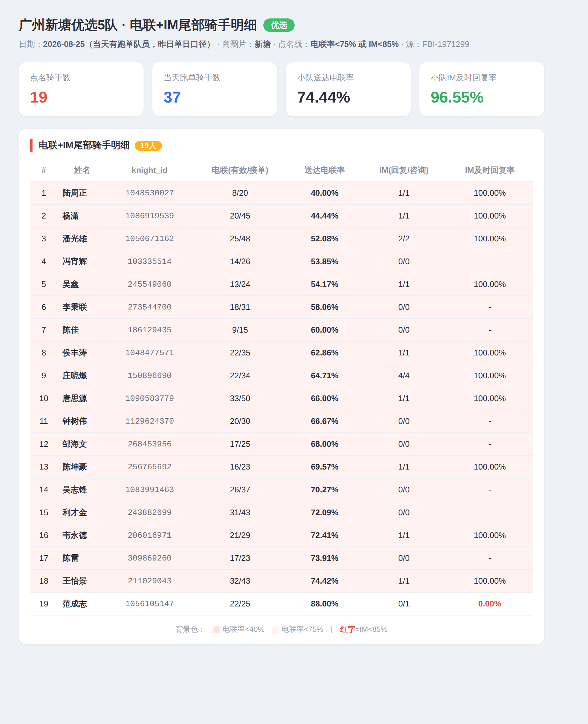Click knight_id 1050671162

click(x=150, y=239)
